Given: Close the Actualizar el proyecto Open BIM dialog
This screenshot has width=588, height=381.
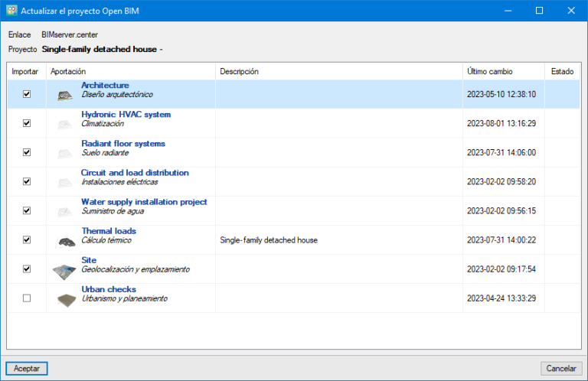Looking at the screenshot, I should [571, 11].
